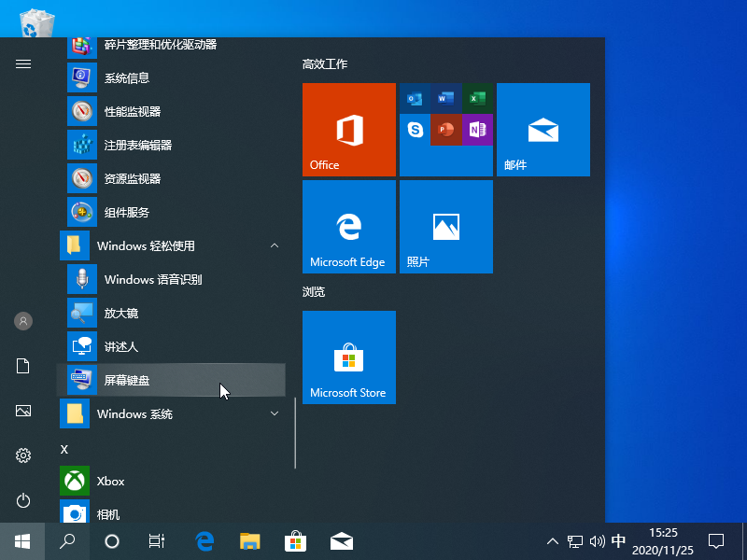Launch the Microsoft Edge tile

coord(348,226)
